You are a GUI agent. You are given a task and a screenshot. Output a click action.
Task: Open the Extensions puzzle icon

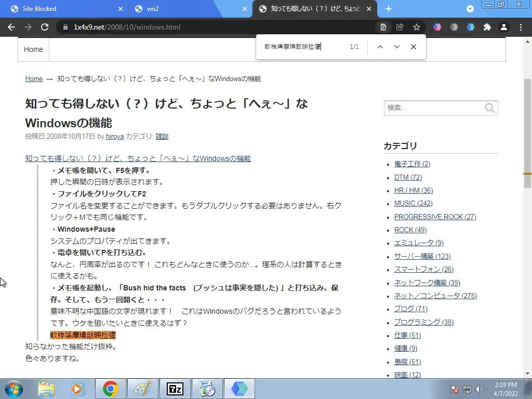click(x=487, y=27)
